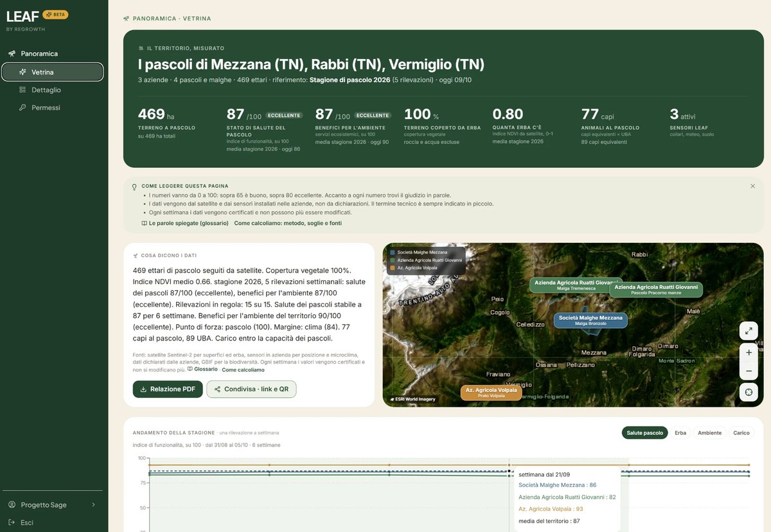
Task: Switch chart to Ambiente tab
Action: [x=709, y=432]
